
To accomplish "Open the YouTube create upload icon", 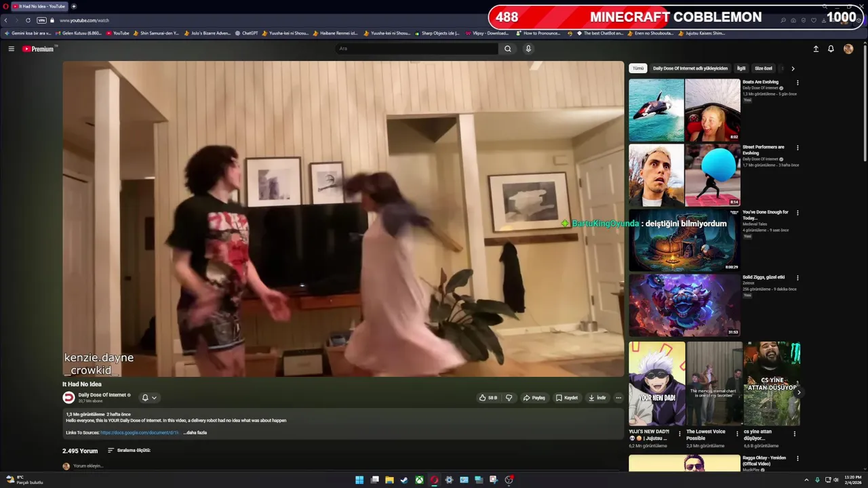I will pyautogui.click(x=816, y=49).
